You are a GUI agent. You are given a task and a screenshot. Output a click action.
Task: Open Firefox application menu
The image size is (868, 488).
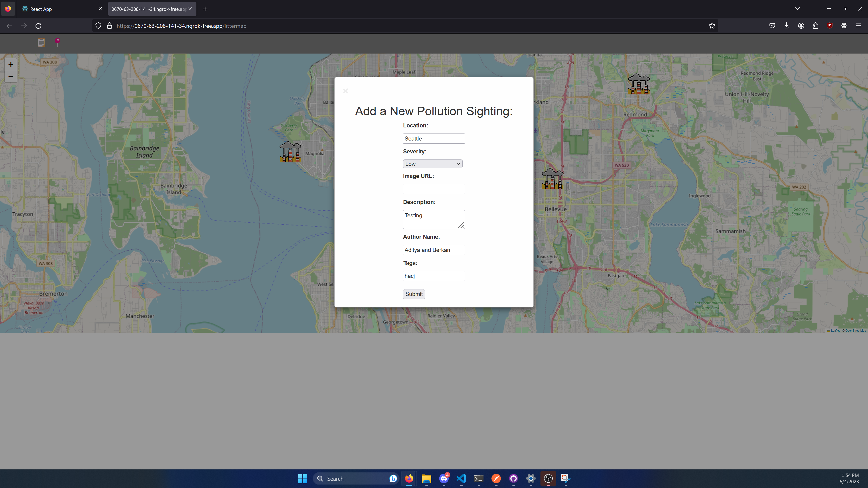coord(858,26)
